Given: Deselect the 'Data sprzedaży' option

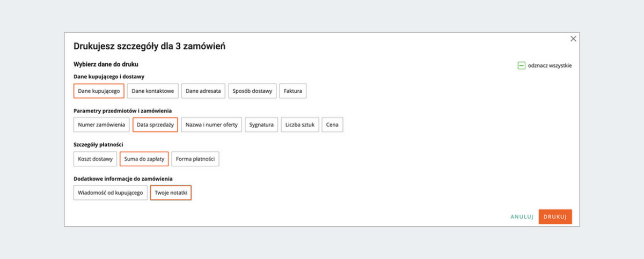Looking at the screenshot, I should click(x=155, y=125).
